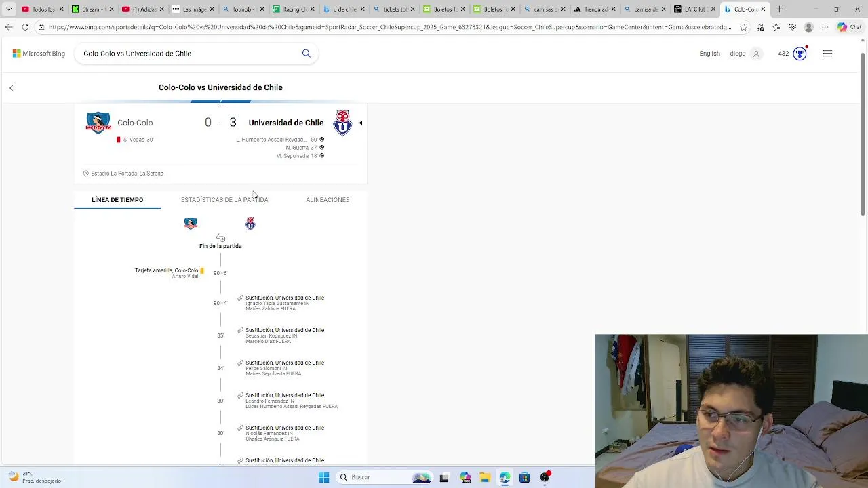The height and width of the screenshot is (488, 868).
Task: Switch to the '(1) Adidas' browser tab
Action: point(142,9)
